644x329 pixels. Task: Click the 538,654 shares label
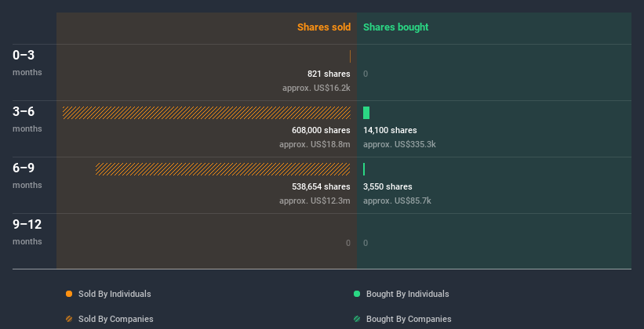[x=320, y=186]
